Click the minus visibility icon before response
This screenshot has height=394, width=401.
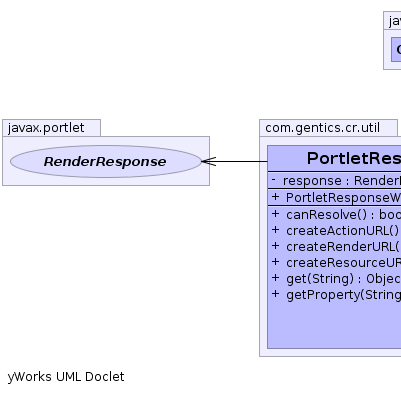click(274, 180)
